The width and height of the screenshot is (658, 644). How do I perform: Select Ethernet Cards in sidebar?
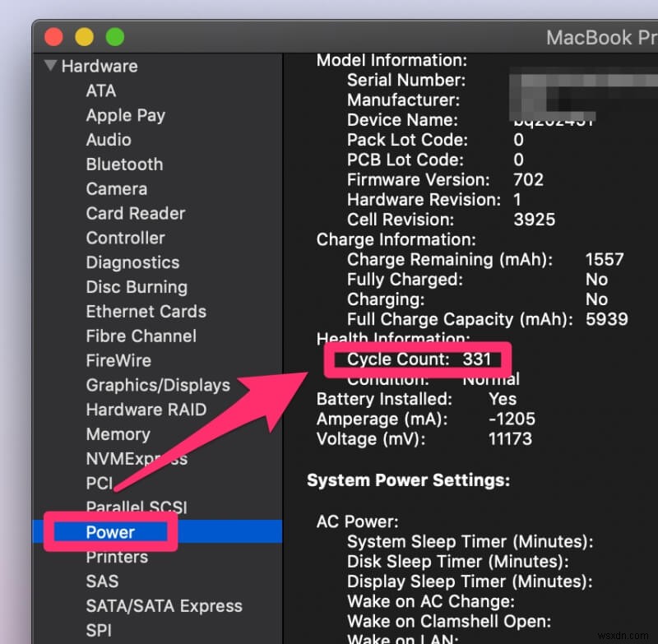tap(146, 312)
